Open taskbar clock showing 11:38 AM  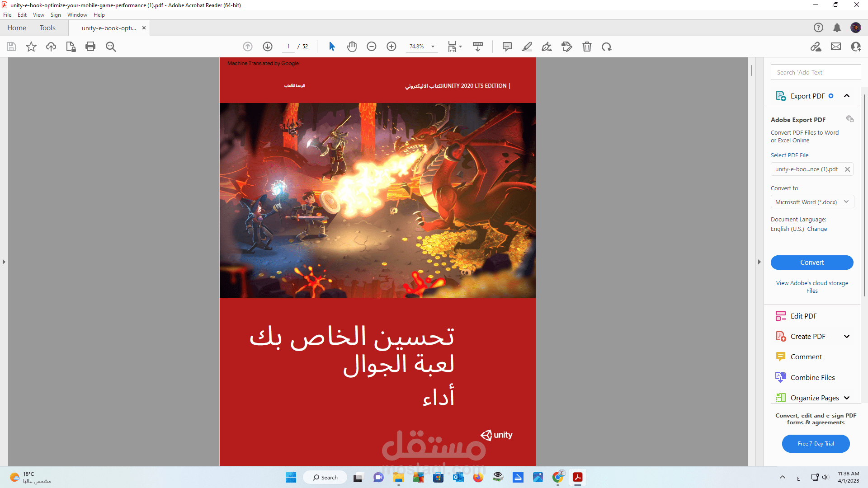click(x=849, y=477)
